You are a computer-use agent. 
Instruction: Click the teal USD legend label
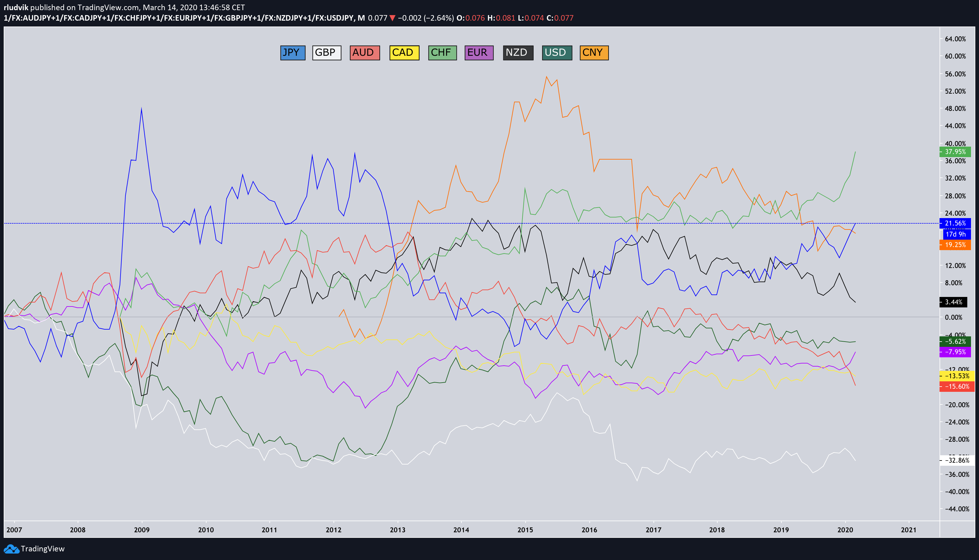557,53
